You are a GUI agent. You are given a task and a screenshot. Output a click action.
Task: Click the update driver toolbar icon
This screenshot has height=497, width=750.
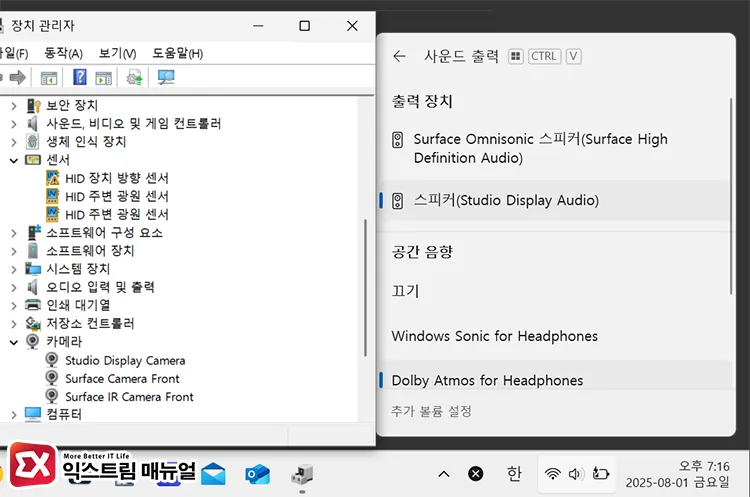tap(134, 77)
